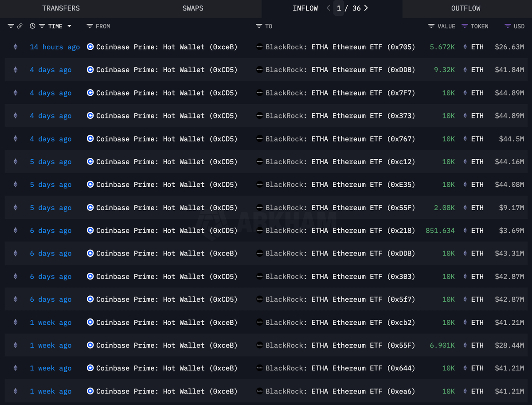Click Ethereum chain icon on the $44.5M row
Image resolution: width=532 pixels, height=405 pixels.
click(16, 139)
